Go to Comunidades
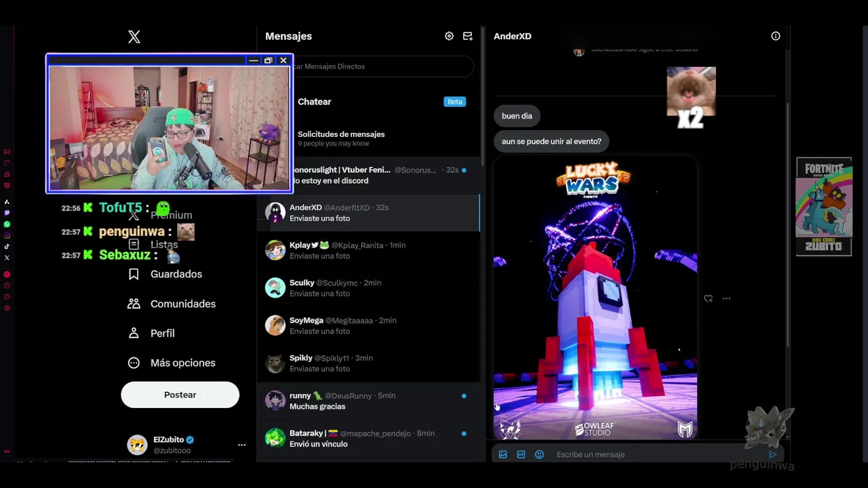This screenshot has width=868, height=488. pos(172,304)
